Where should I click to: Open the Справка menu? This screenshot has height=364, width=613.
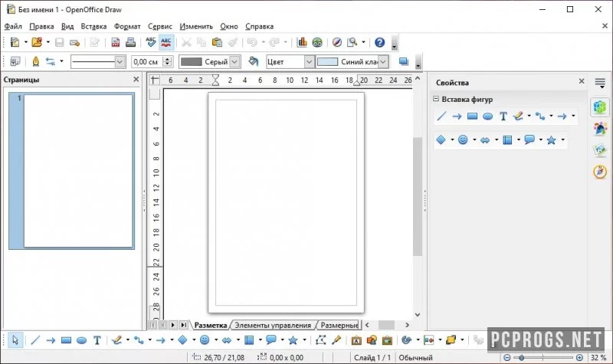click(259, 26)
